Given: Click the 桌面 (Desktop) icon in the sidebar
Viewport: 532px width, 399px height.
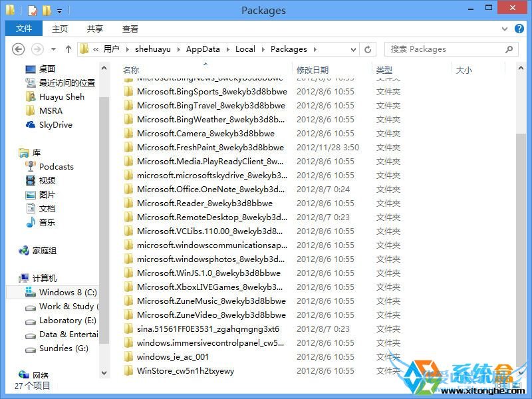Looking at the screenshot, I should pos(31,68).
